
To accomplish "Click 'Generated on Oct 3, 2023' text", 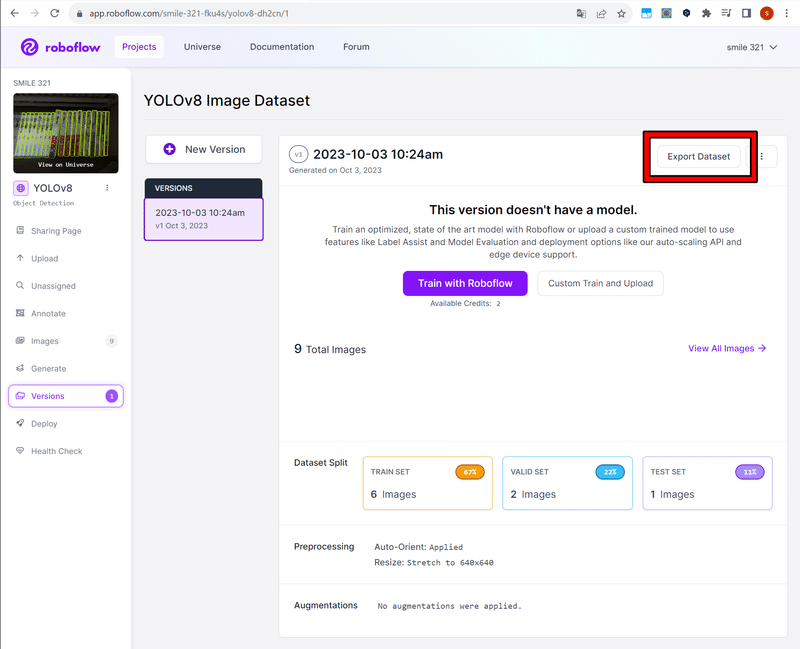I will click(335, 170).
